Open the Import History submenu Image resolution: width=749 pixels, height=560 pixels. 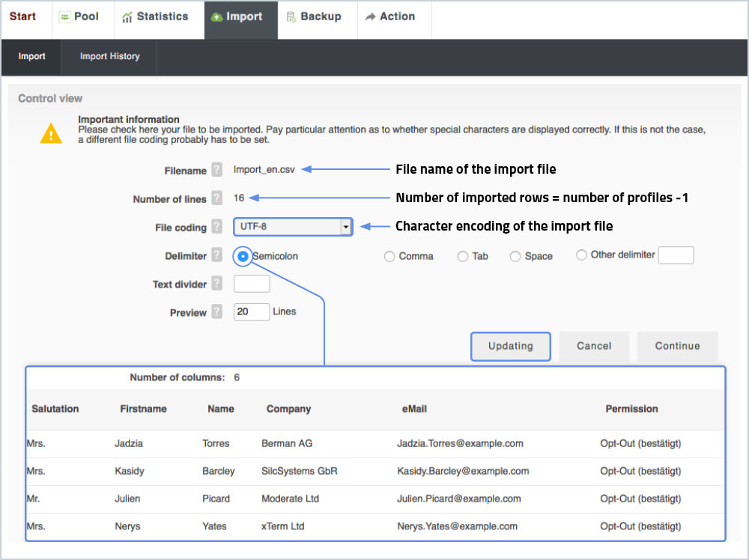tap(109, 56)
